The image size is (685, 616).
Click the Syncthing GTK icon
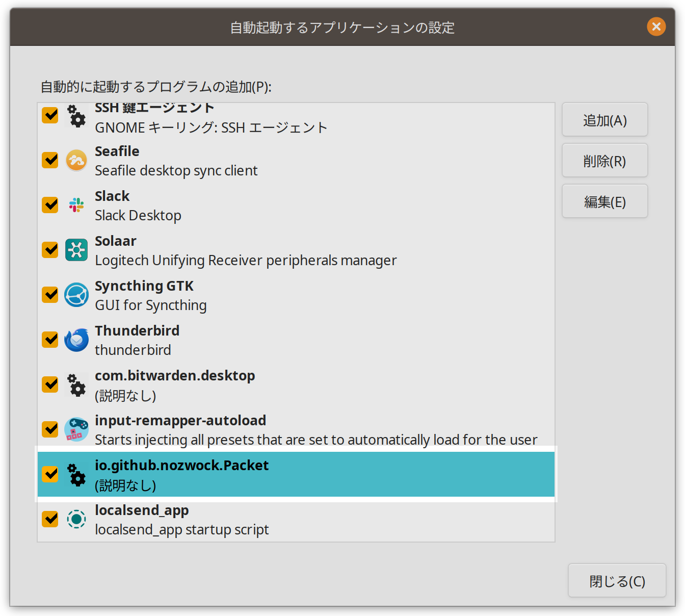click(76, 295)
